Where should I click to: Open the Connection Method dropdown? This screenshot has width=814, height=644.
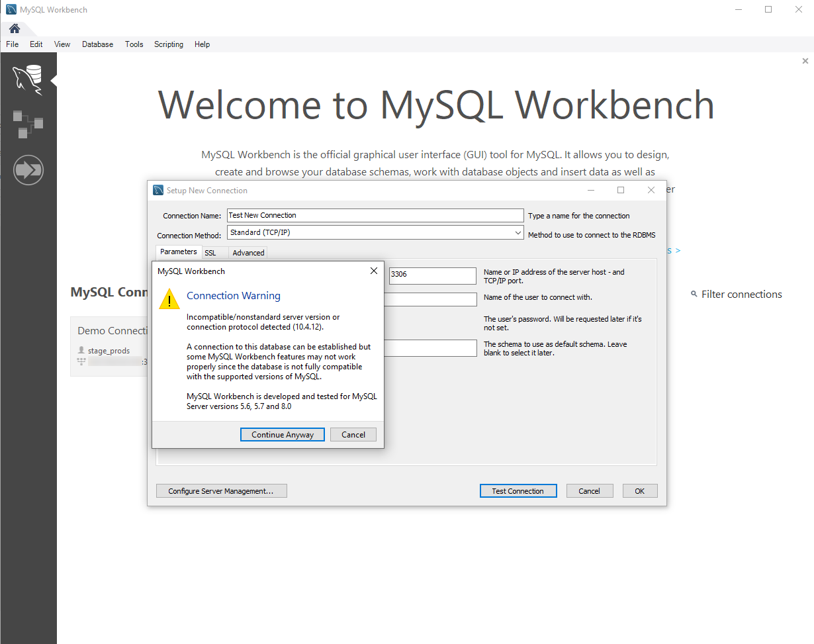tap(375, 233)
